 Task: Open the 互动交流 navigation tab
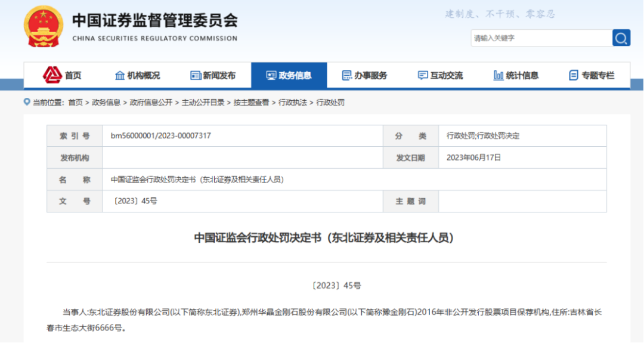point(440,76)
